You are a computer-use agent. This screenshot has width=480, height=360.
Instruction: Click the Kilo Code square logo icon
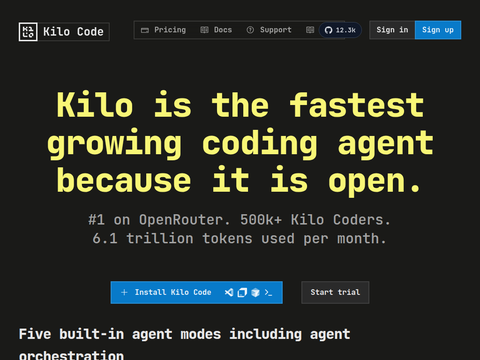pyautogui.click(x=28, y=32)
